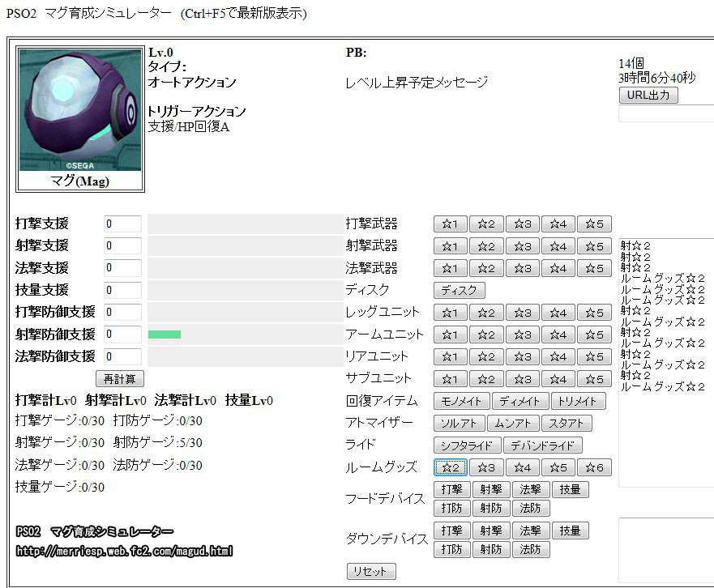Click the 打撃防御支援 value input field
The width and height of the screenshot is (714, 588).
pyautogui.click(x=122, y=312)
